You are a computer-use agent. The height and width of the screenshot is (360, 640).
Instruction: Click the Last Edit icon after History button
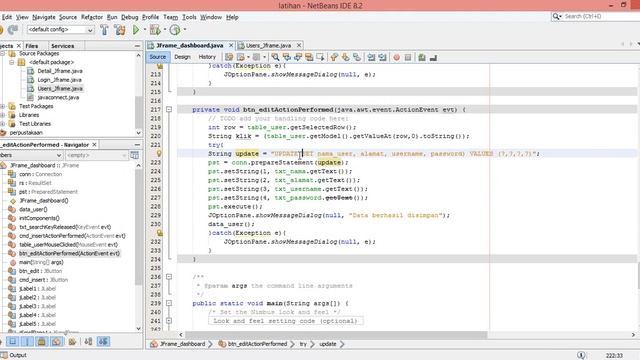coord(229,57)
